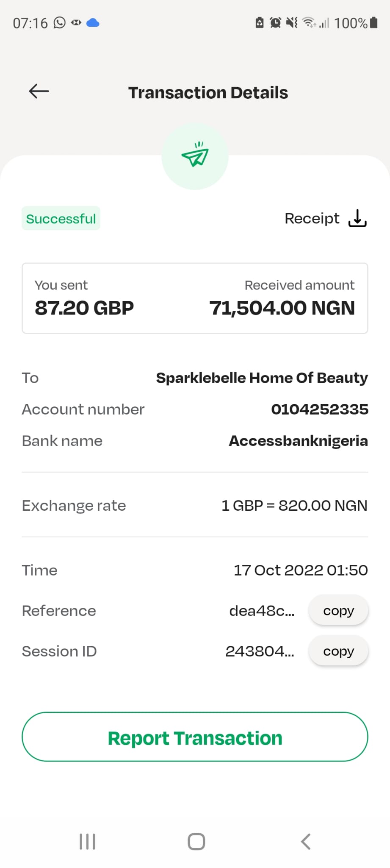390x868 pixels.
Task: Tap recipient name Sparklebelle Home Of Beauty
Action: (x=262, y=378)
